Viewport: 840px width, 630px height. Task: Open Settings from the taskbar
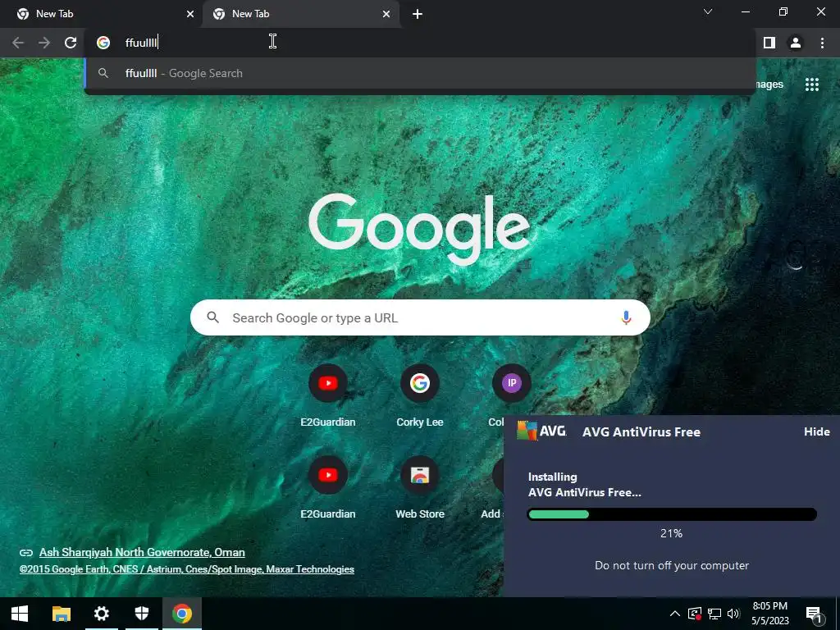[101, 614]
